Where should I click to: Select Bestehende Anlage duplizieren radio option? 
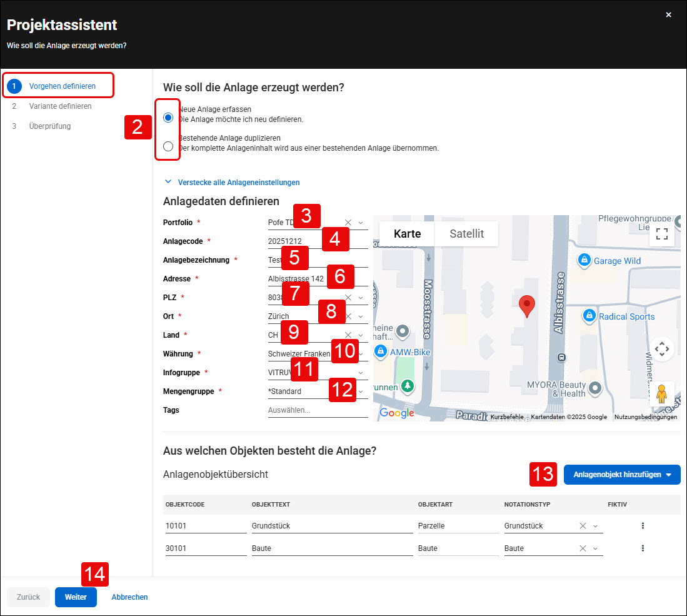pos(168,146)
